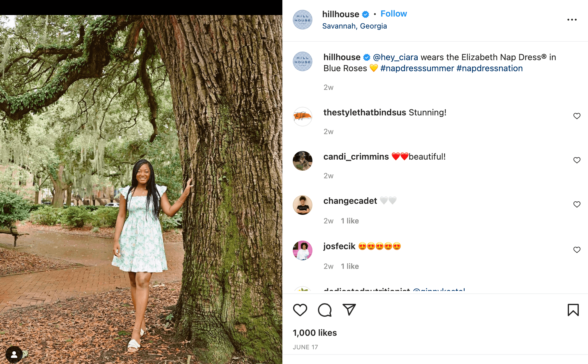Heart the changecadet comment
The height and width of the screenshot is (364, 588).
pyautogui.click(x=577, y=204)
